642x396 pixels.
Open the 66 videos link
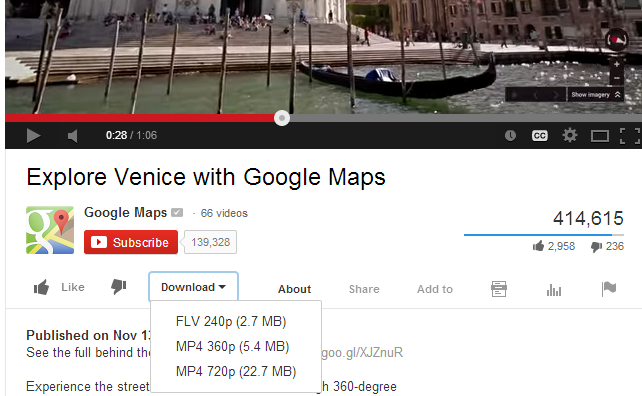224,213
